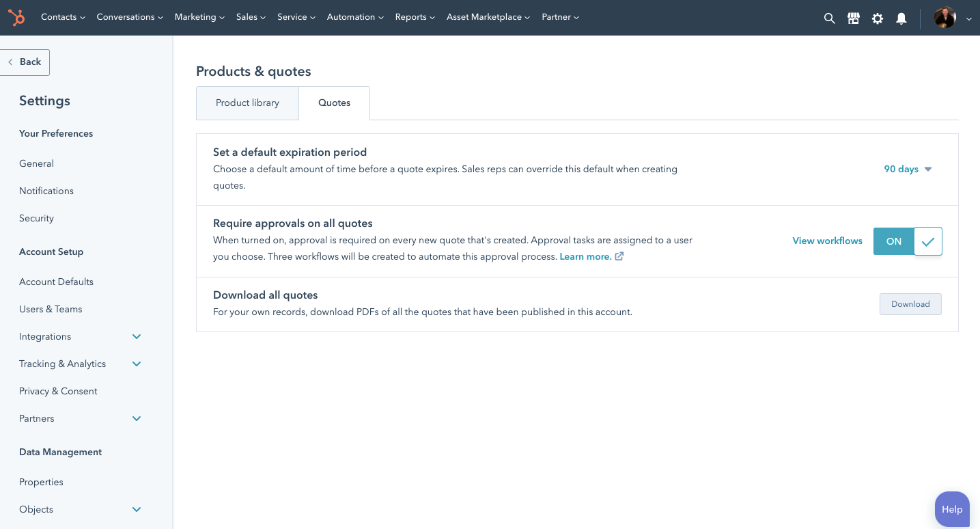Open the settings gear icon
The width and height of the screenshot is (980, 529).
pyautogui.click(x=878, y=18)
